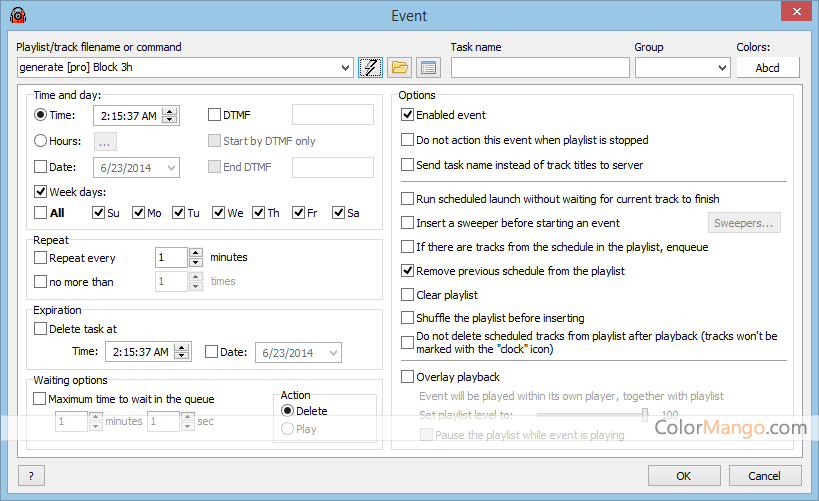Image resolution: width=819 pixels, height=501 pixels.
Task: Adjust the start Time spinner arrows
Action: [170, 111]
